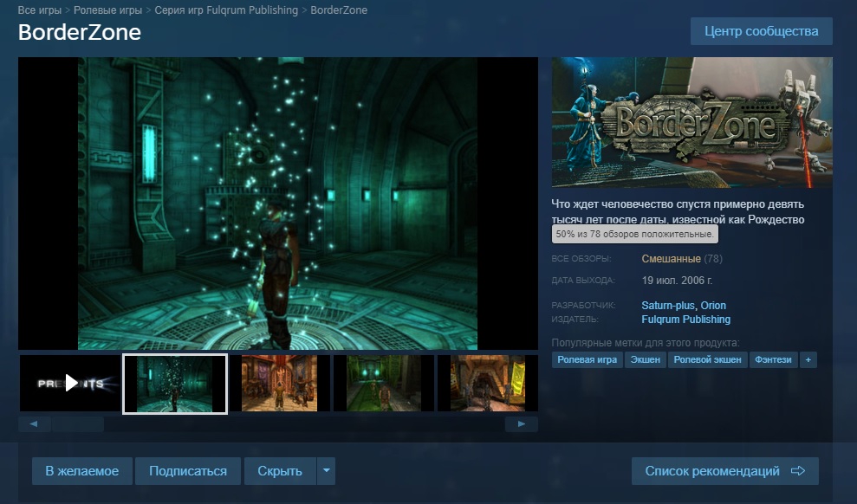The height and width of the screenshot is (504, 857).
Task: Select the green corridor screenshot thumbnail
Action: [384, 383]
